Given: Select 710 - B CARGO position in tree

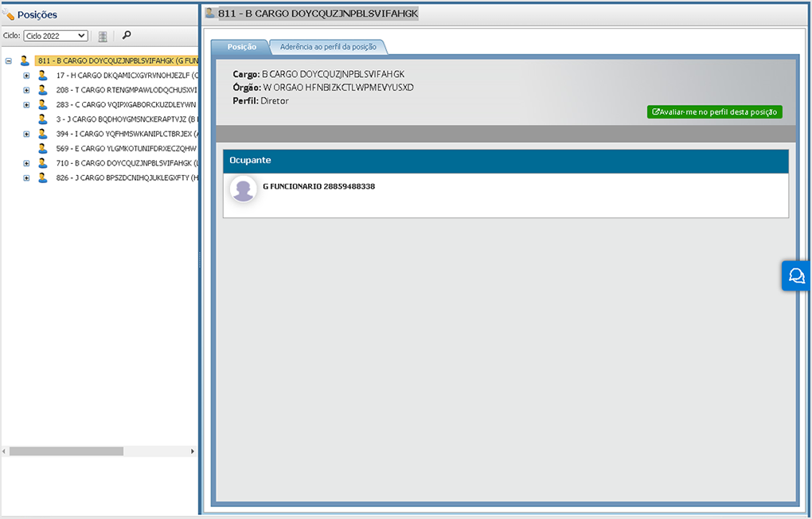Looking at the screenshot, I should coord(126,163).
